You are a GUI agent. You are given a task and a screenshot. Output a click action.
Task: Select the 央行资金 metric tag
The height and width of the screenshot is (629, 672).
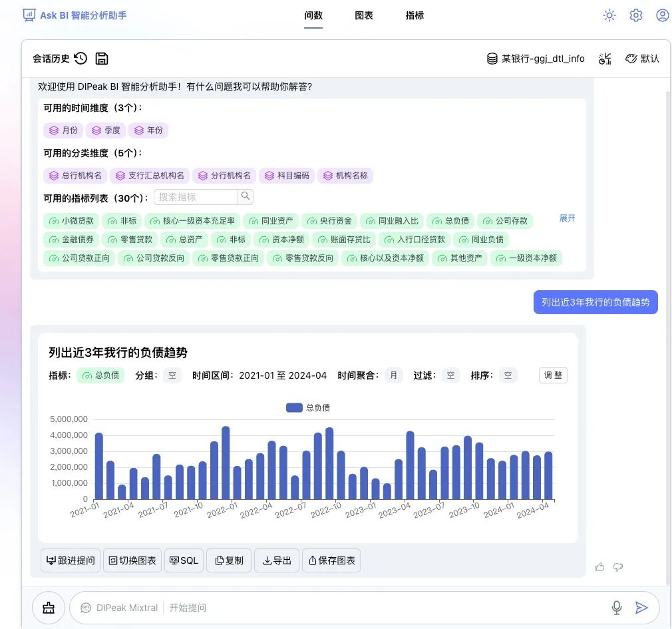click(329, 221)
